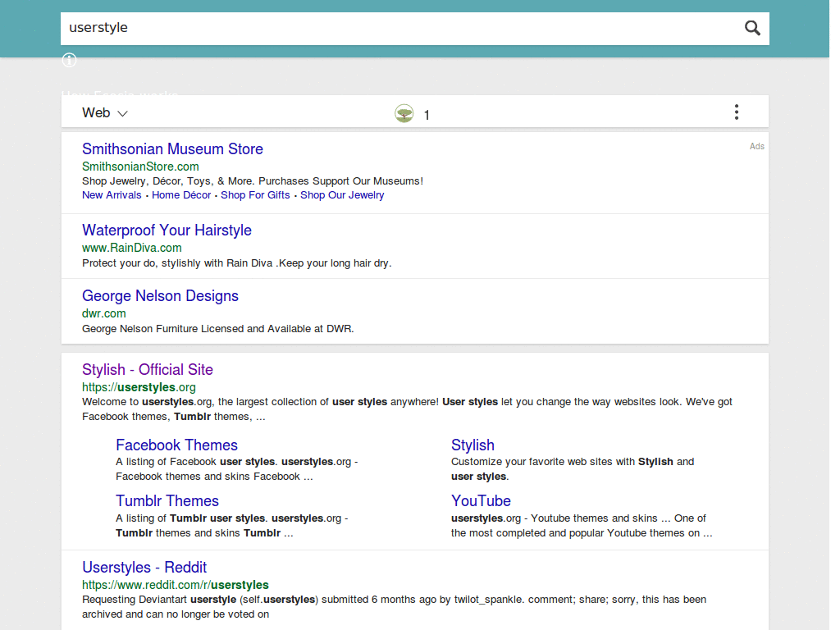Screen dimensions: 840x630
Task: Open the three-dot options menu
Action: (x=736, y=112)
